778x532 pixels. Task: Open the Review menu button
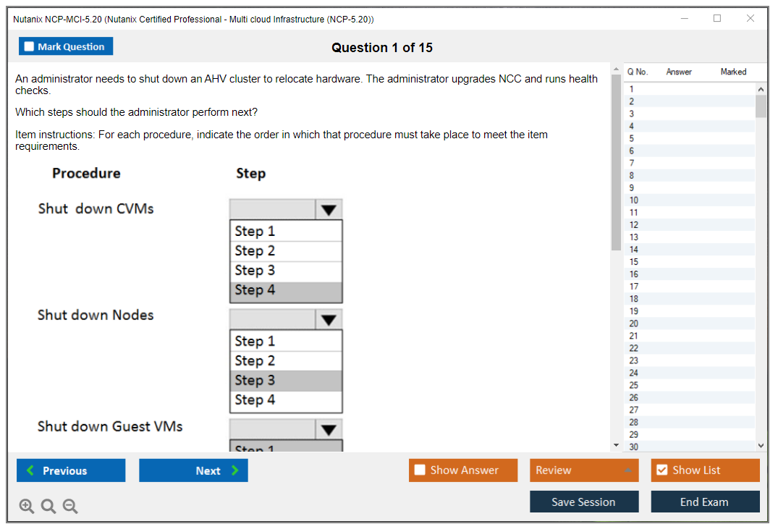click(584, 470)
